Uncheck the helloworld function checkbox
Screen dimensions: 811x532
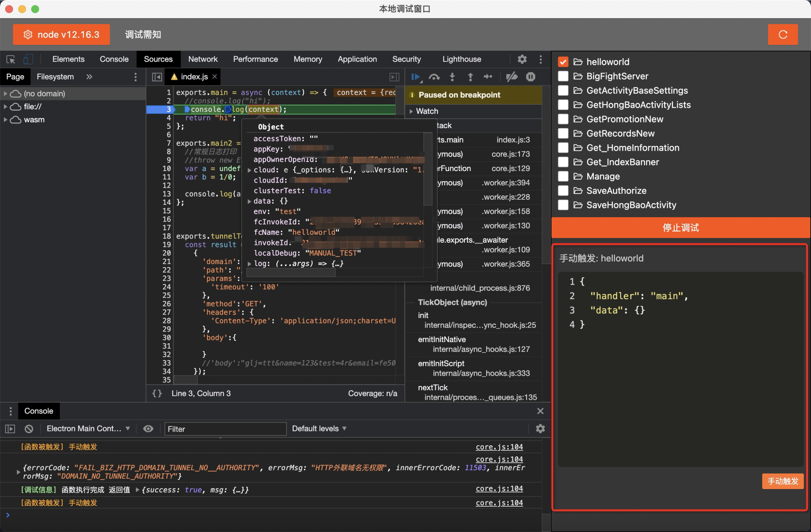(x=563, y=62)
